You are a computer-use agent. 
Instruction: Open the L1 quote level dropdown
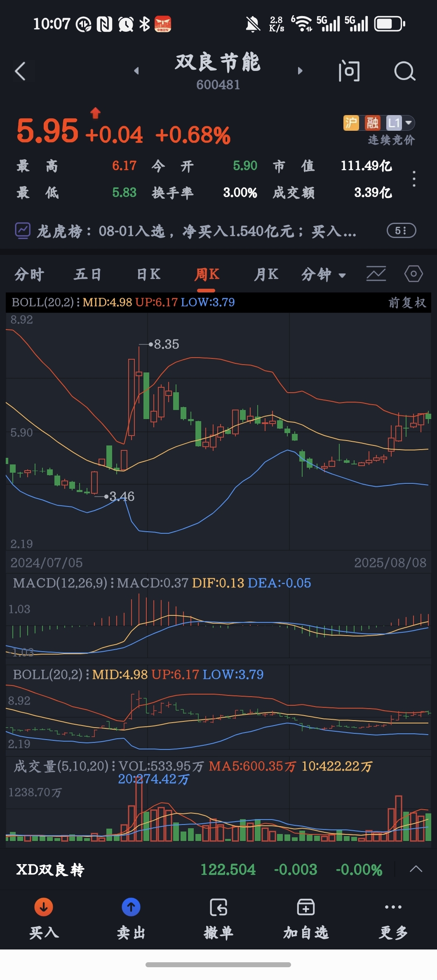click(400, 123)
